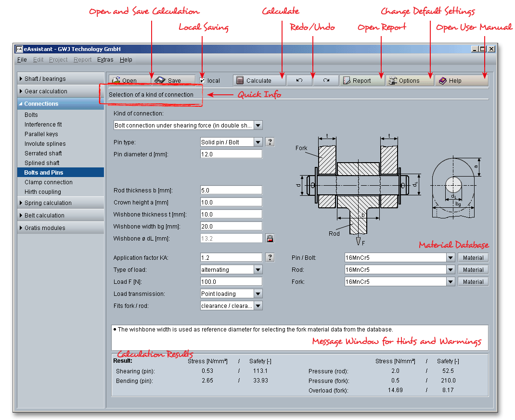Image resolution: width=515 pixels, height=420 pixels.
Task: Redo the last change
Action: click(x=326, y=80)
